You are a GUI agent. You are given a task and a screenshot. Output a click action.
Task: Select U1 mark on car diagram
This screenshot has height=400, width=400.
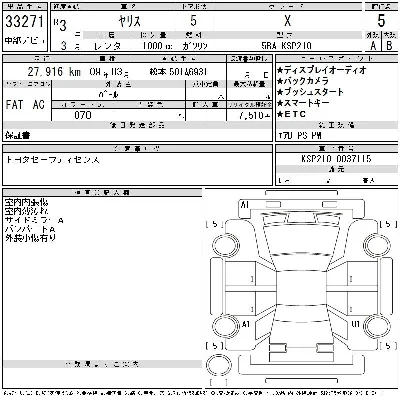[x=356, y=323]
